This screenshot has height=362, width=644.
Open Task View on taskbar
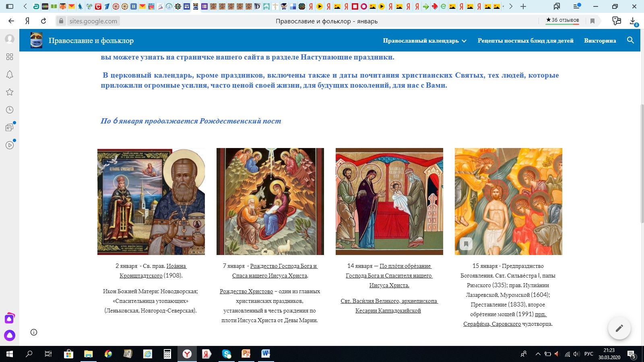pyautogui.click(x=48, y=354)
